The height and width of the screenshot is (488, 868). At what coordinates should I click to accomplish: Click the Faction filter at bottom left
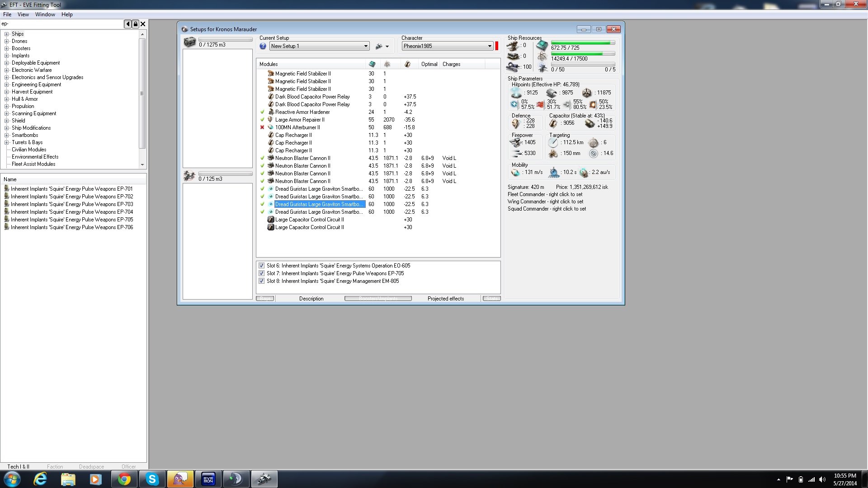pyautogui.click(x=55, y=467)
